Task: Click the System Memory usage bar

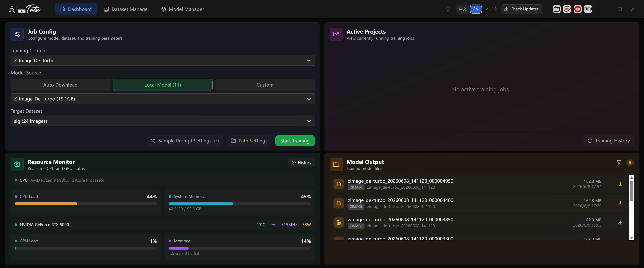Action: [240, 204]
